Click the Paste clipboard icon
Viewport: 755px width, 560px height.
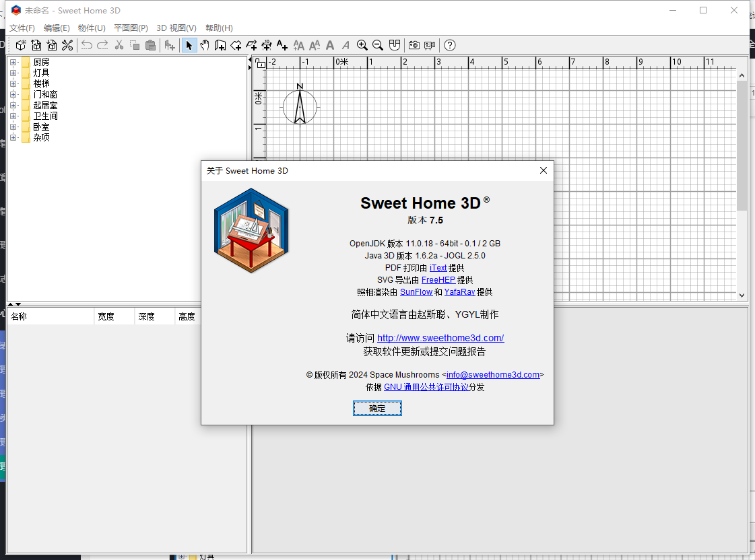(x=151, y=45)
